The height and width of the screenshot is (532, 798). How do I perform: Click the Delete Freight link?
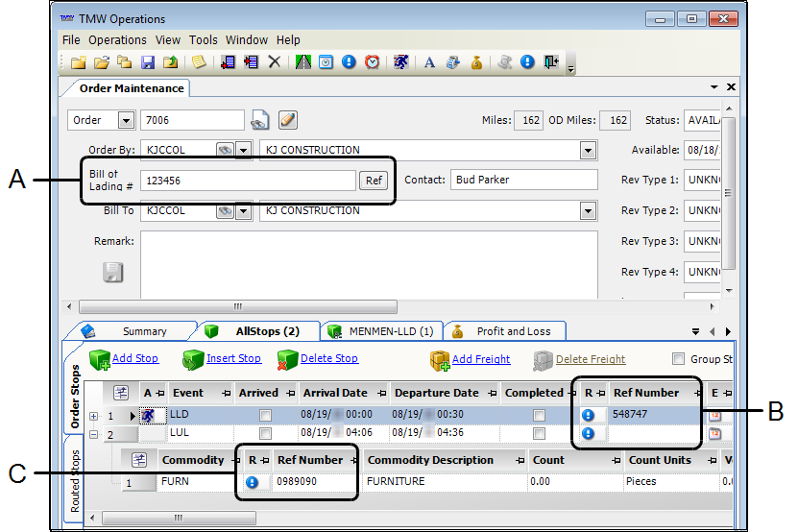pos(591,359)
